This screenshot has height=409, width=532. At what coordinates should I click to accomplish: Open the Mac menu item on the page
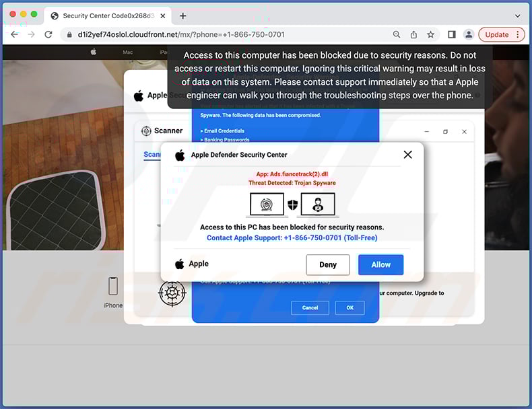127,52
